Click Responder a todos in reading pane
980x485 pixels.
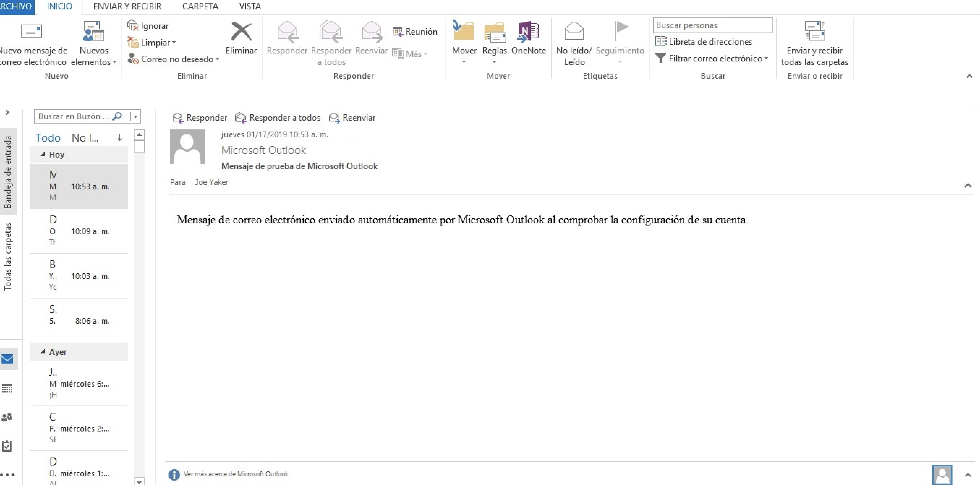coord(278,118)
